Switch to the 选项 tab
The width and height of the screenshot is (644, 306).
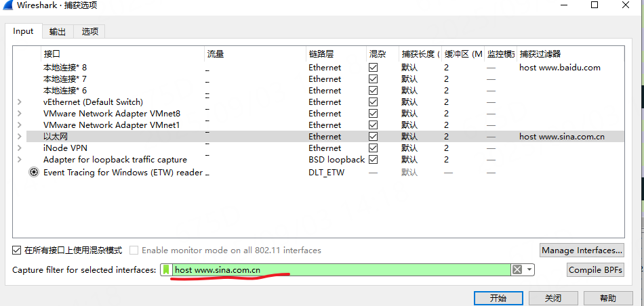pyautogui.click(x=89, y=32)
